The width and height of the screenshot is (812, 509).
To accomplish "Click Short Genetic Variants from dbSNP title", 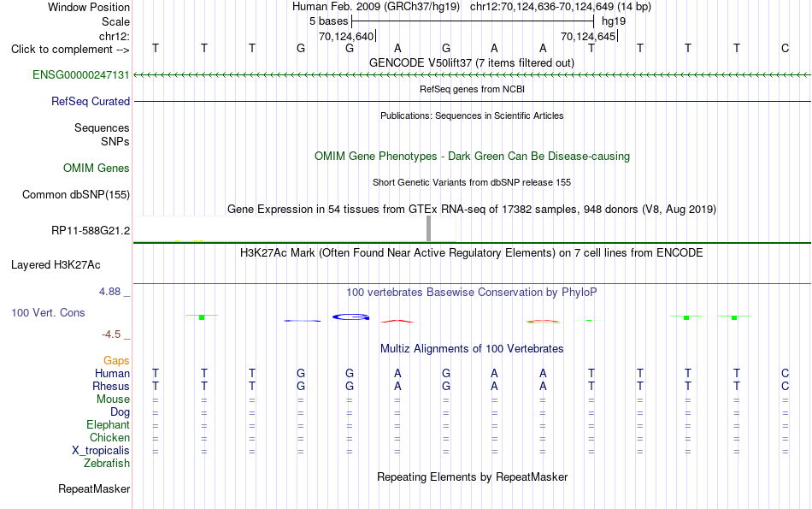I will [472, 182].
